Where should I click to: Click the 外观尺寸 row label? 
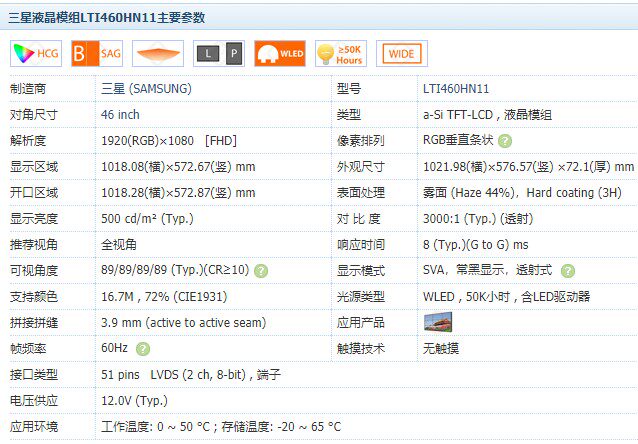pyautogui.click(x=361, y=166)
